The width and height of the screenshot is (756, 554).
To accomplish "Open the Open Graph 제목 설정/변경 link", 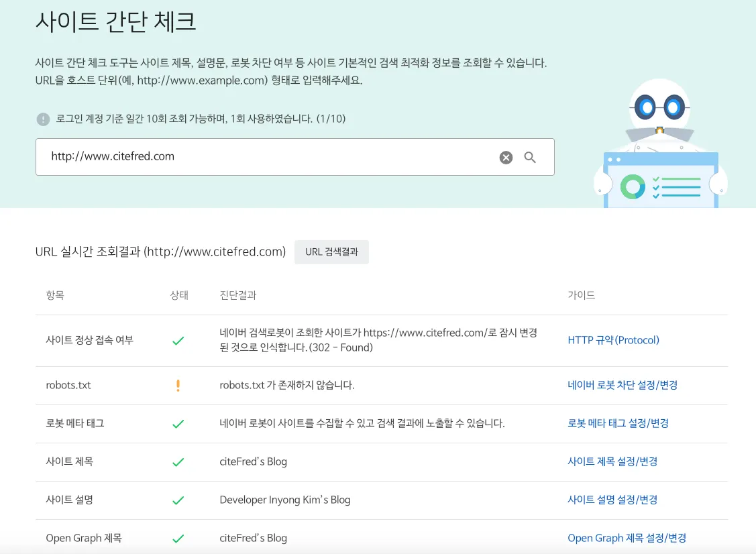I will click(x=627, y=538).
